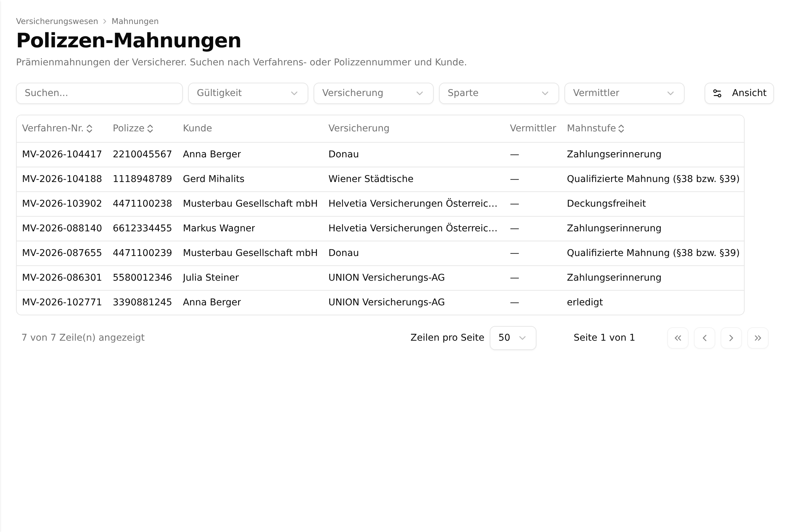790x532 pixels.
Task: Click customer Markus Wagner
Action: [x=219, y=228]
